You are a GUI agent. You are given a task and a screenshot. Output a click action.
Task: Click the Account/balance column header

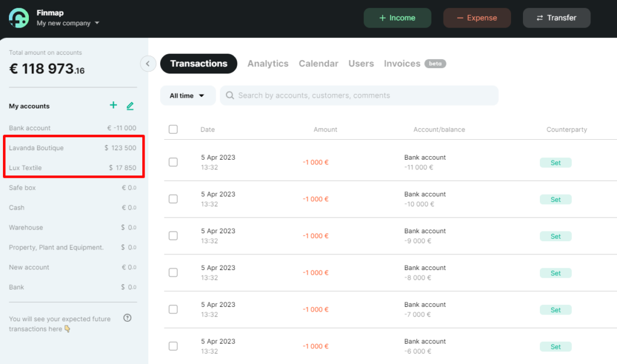439,130
